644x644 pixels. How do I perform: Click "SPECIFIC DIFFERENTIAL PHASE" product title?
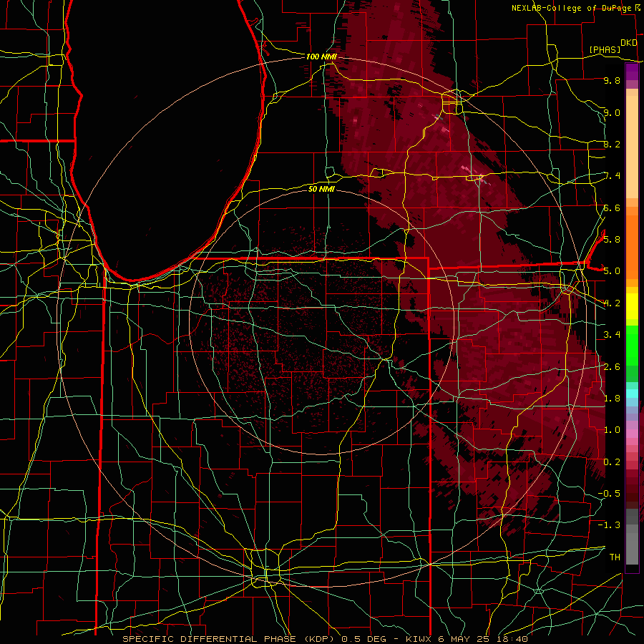coord(209,639)
